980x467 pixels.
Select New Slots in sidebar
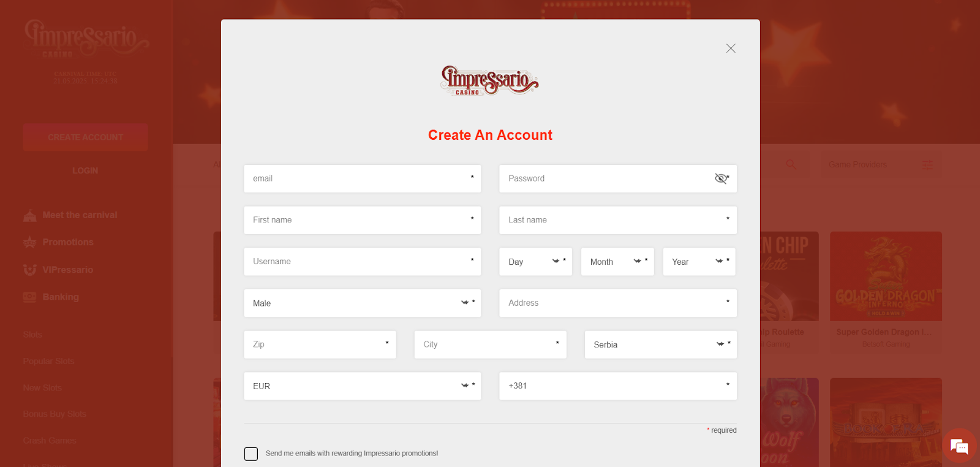[42, 388]
